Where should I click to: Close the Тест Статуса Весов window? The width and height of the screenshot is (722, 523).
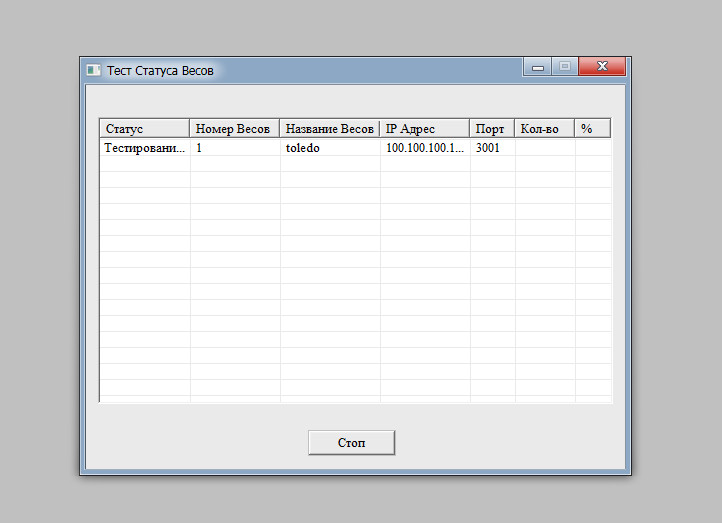[x=602, y=67]
